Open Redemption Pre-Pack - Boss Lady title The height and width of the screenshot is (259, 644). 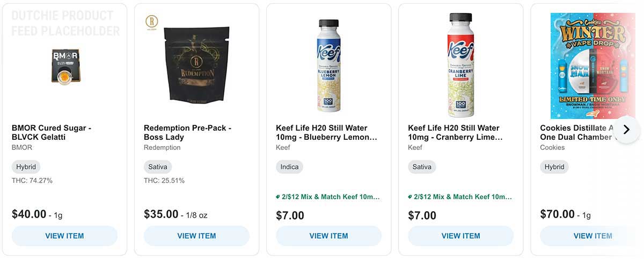point(187,133)
